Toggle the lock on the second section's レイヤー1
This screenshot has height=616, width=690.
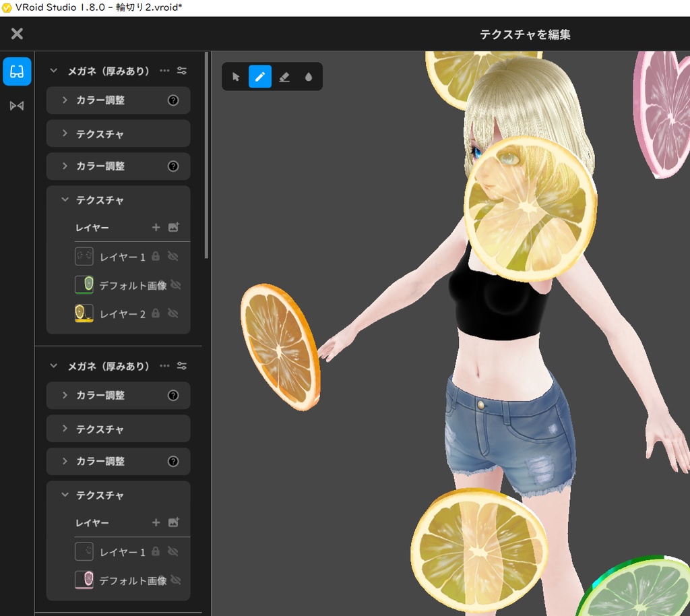coord(156,551)
